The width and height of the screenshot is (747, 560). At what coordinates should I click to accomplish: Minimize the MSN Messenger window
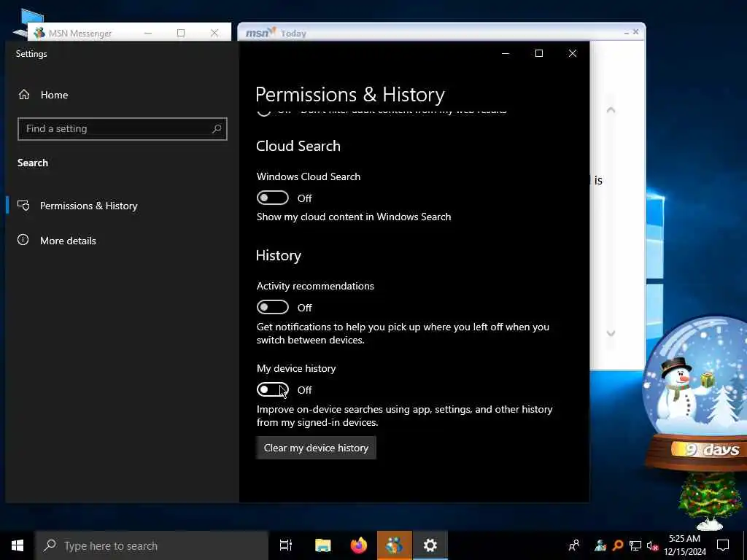[x=148, y=33]
